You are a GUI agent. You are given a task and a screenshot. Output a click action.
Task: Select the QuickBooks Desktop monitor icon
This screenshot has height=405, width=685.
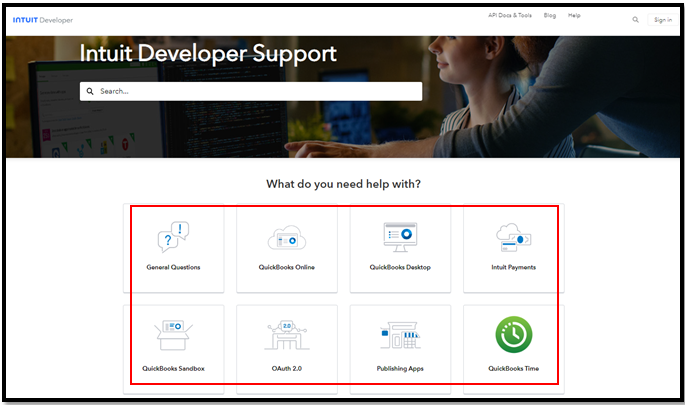tap(400, 237)
